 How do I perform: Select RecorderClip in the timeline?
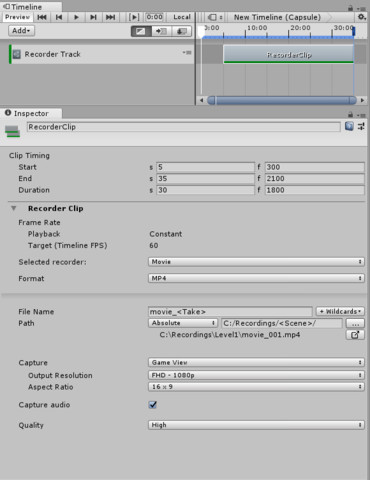[x=289, y=54]
